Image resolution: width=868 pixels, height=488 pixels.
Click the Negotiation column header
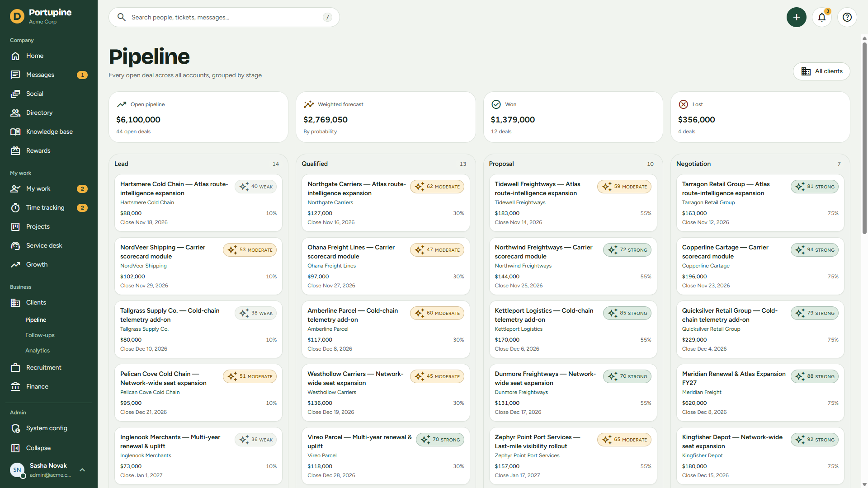693,164
